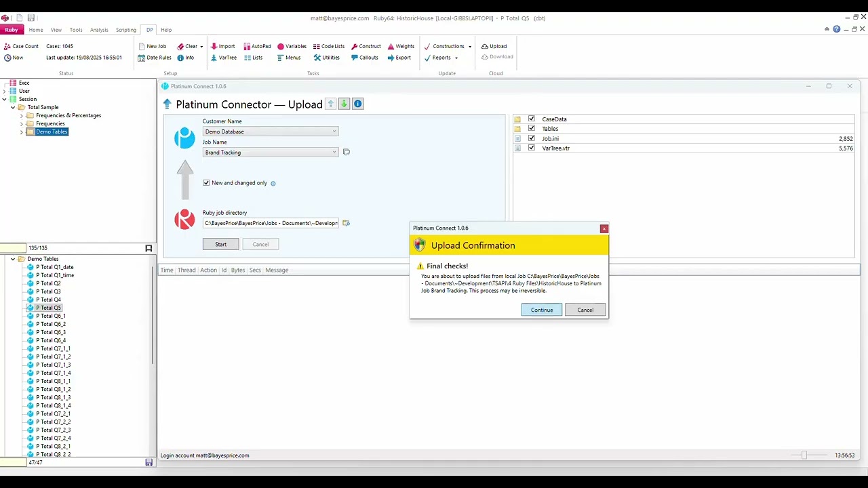Open the Tools ribbon tab
The image size is (868, 488).
[76, 30]
